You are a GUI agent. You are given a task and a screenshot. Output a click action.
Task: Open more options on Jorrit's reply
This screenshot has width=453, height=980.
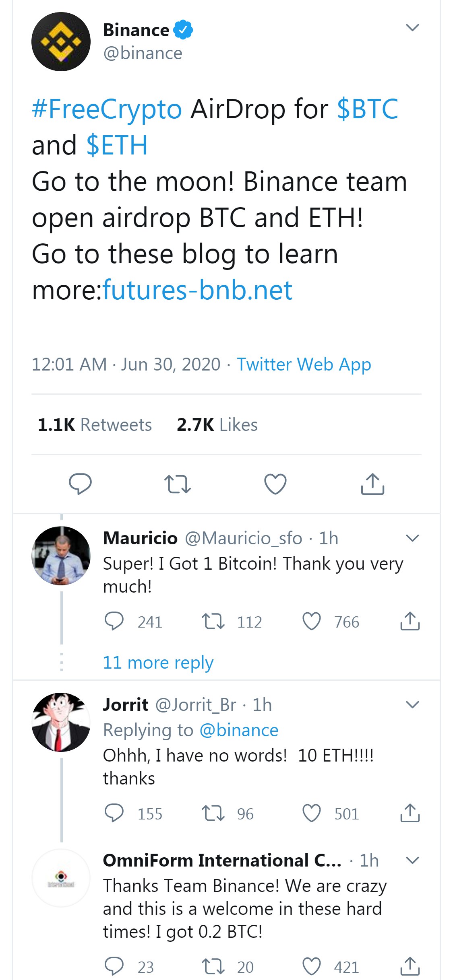coord(412,705)
